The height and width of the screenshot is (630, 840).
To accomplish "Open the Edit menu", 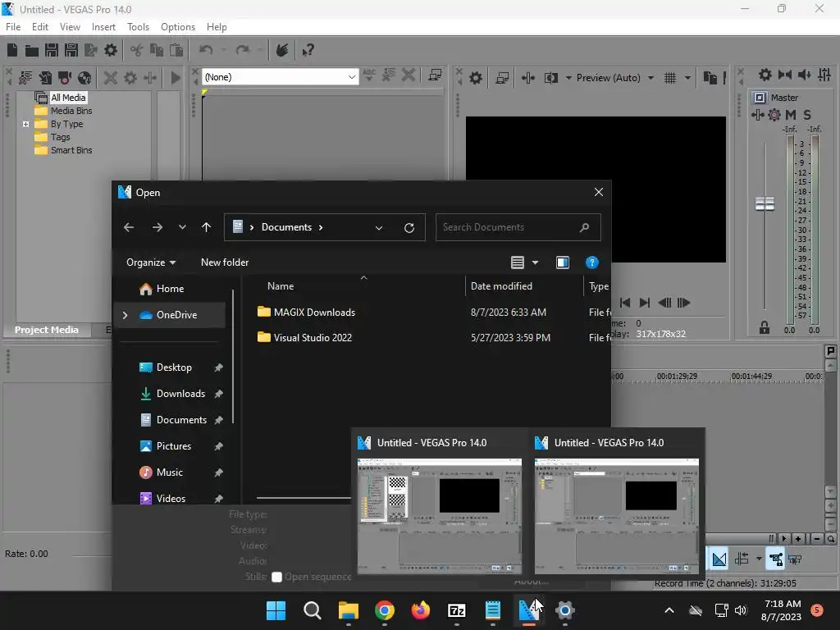I will (40, 27).
